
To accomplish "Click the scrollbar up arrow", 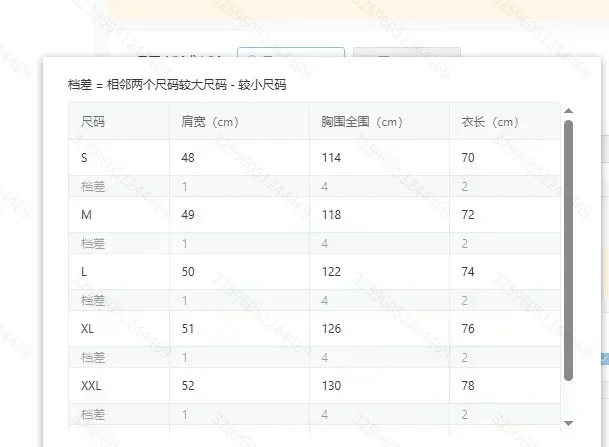I will pos(568,111).
